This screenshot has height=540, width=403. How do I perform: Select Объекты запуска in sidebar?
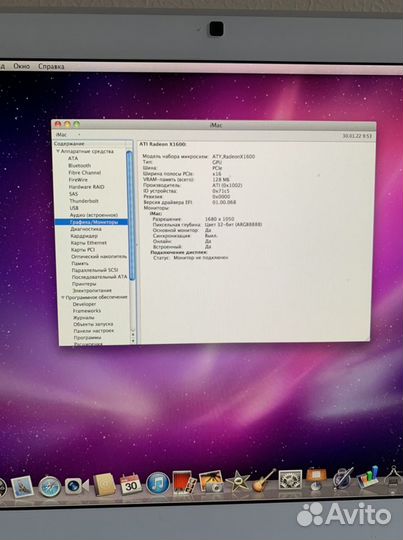click(x=93, y=324)
